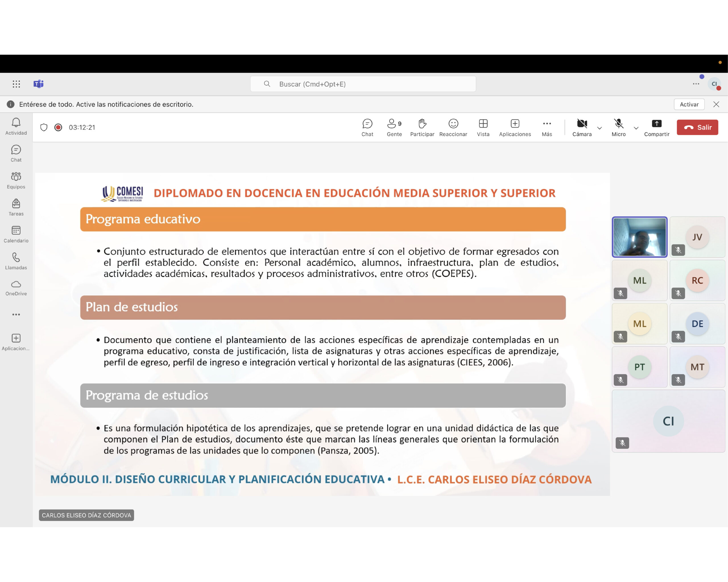The height and width of the screenshot is (582, 728).
Task: Click the muted mic icon on RC tile
Action: pos(678,293)
